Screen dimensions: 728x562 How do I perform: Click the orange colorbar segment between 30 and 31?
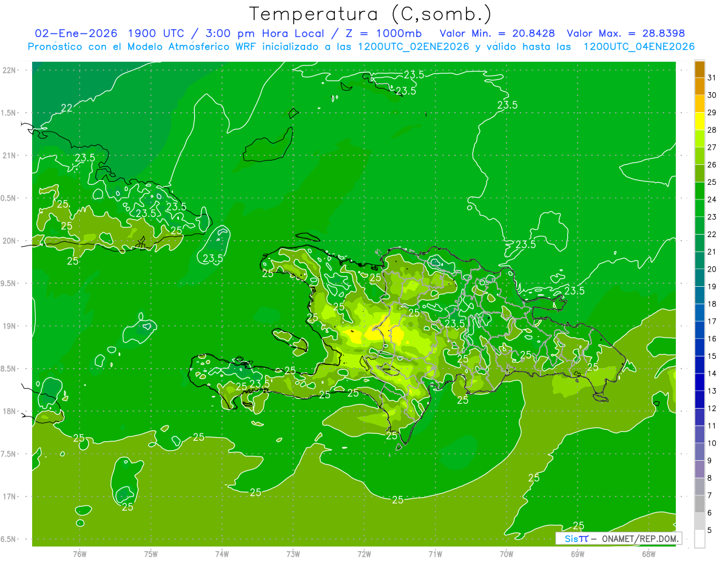[699, 87]
